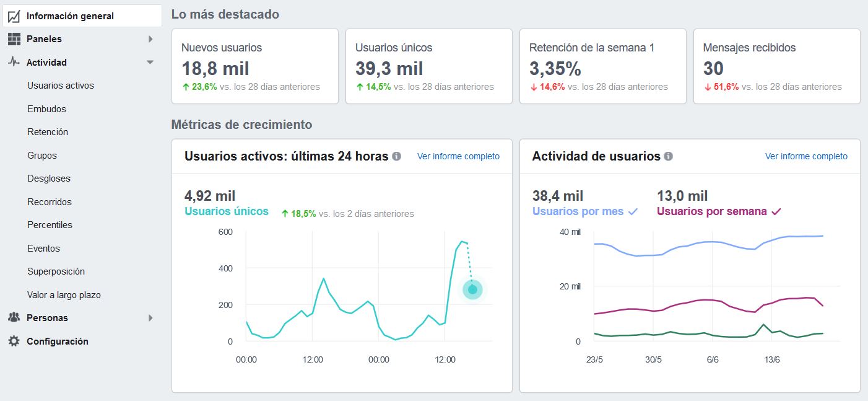
Task: Collapse the Actividad section arrow
Action: [x=150, y=62]
